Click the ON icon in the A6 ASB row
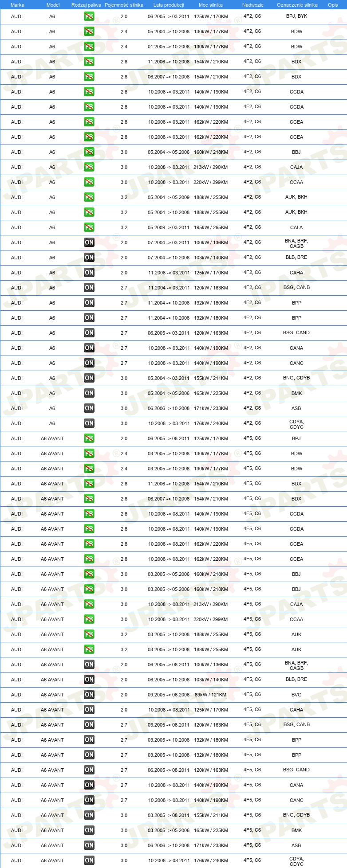The width and height of the screenshot is (347, 868). coord(89,408)
